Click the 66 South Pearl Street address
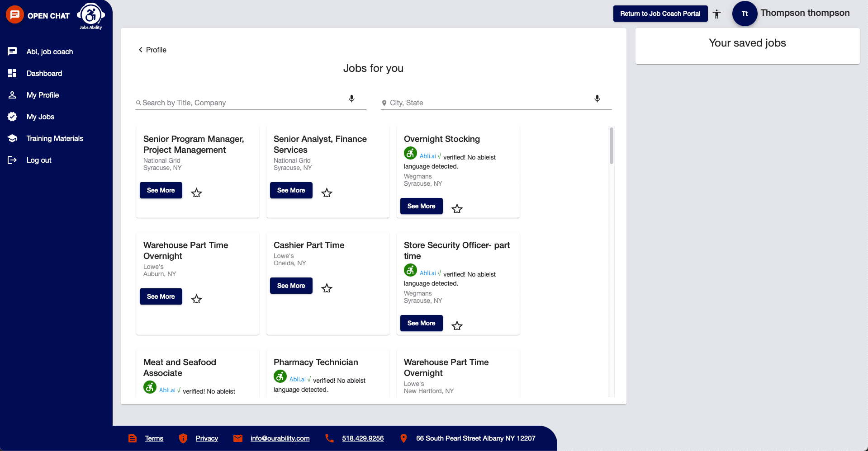The image size is (868, 451). (476, 438)
